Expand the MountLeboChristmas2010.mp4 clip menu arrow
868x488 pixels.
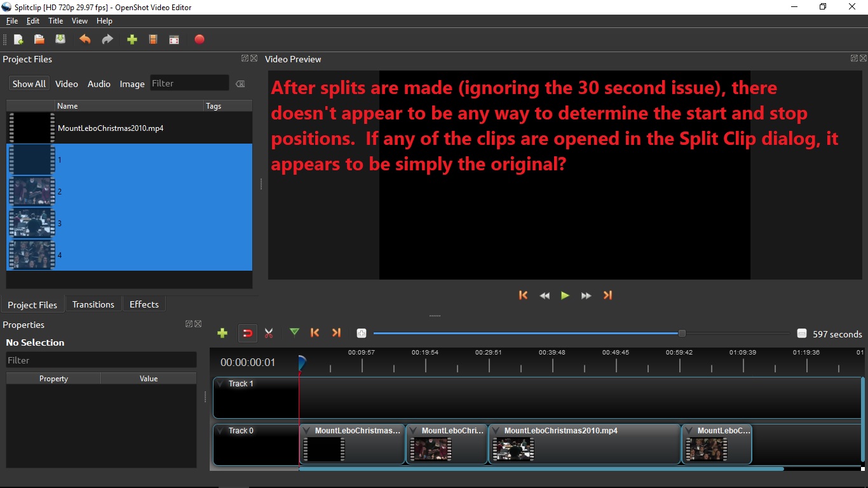point(495,430)
